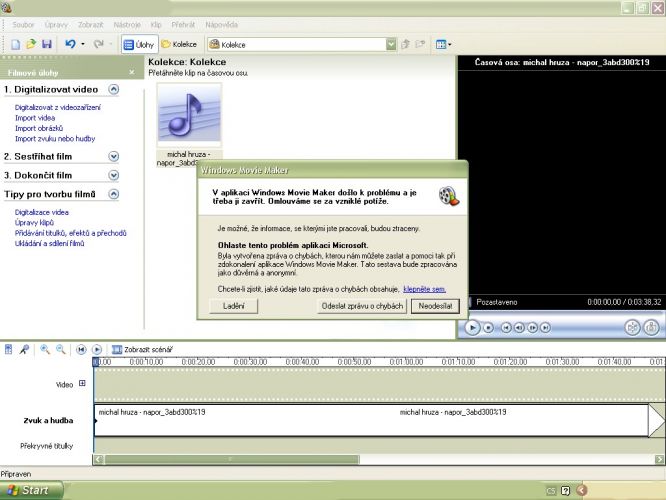This screenshot has height=500, width=666.
Task: Collapse the Tipy pro tvorbu filmů section
Action: pos(113,194)
